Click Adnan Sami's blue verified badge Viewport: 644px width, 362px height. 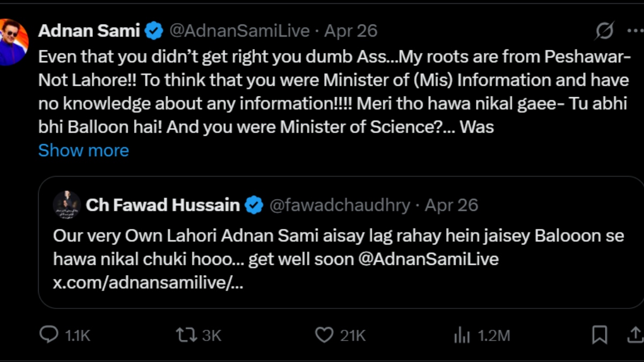point(155,31)
